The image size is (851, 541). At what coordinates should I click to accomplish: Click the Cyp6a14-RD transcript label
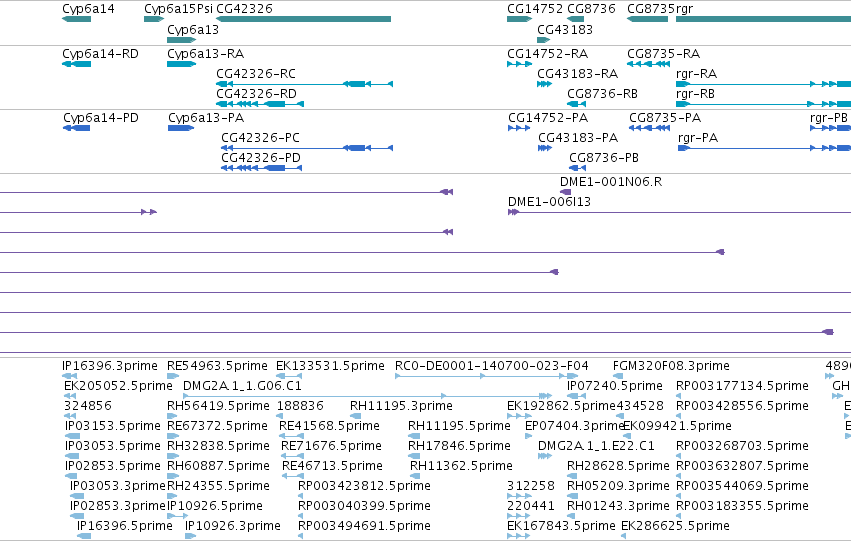pos(100,54)
